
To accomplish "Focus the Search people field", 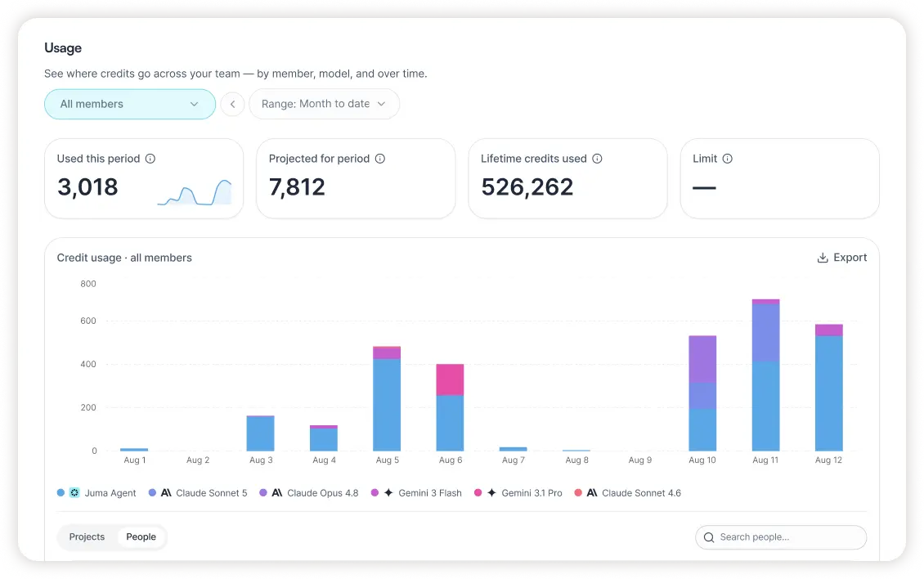I will click(781, 538).
